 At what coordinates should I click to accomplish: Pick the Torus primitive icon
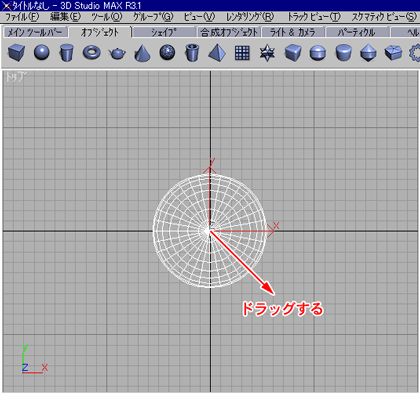click(92, 53)
